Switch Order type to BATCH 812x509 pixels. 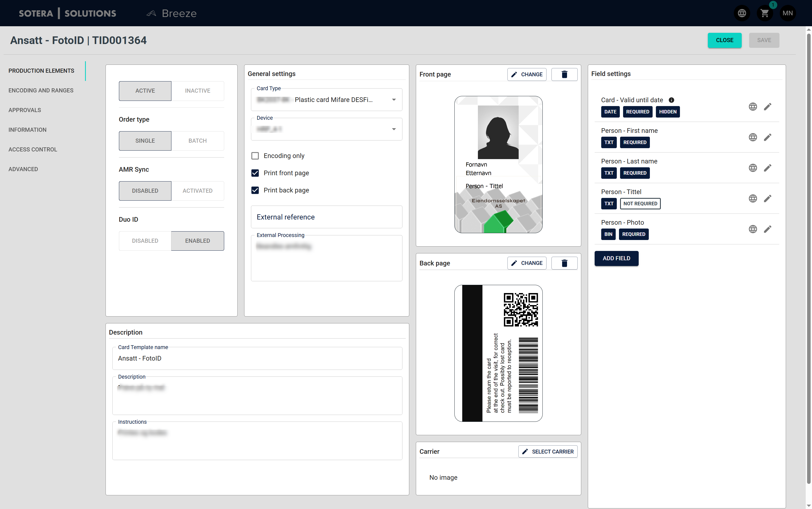pos(198,141)
